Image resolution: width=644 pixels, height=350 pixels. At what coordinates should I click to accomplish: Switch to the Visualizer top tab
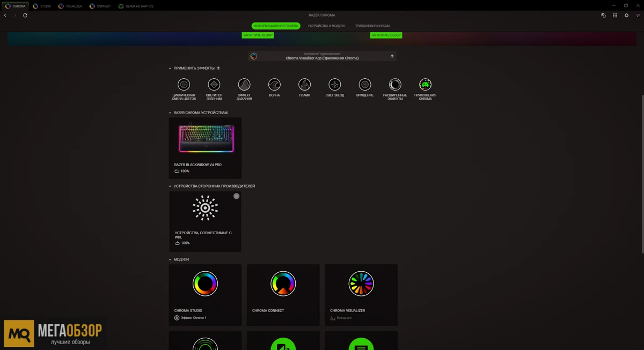click(70, 6)
